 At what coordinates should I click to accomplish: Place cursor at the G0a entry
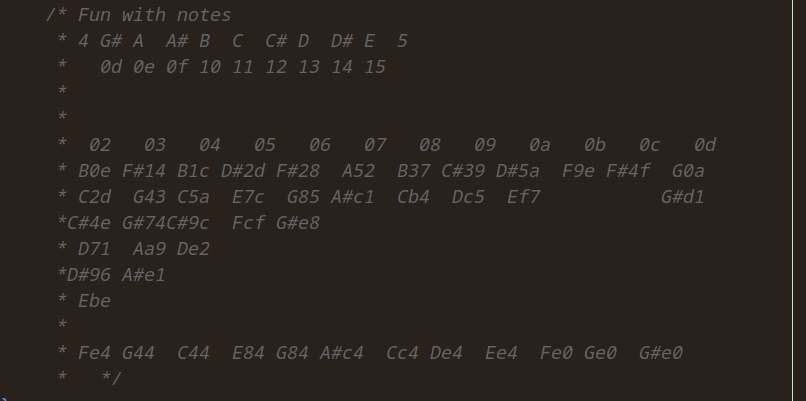(688, 171)
